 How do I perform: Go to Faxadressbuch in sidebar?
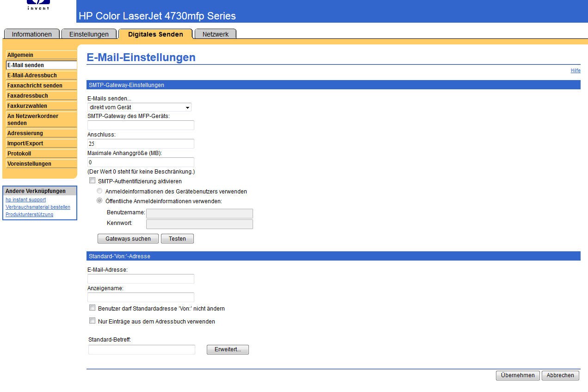click(42, 96)
